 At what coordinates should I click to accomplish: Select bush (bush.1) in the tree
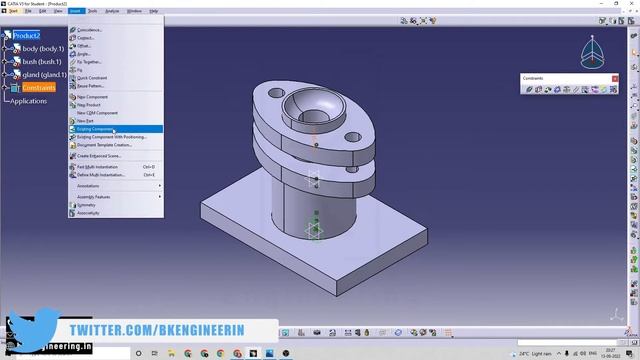(x=42, y=62)
